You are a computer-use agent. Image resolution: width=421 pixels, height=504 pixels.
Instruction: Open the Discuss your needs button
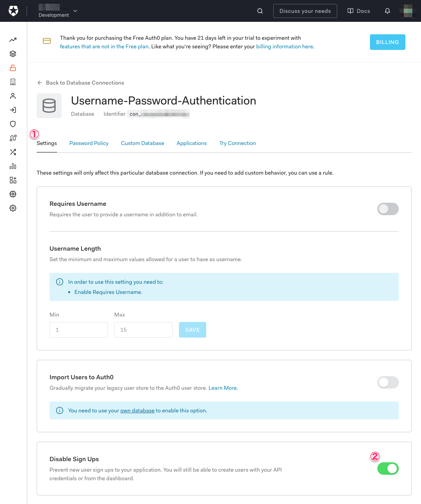click(305, 11)
